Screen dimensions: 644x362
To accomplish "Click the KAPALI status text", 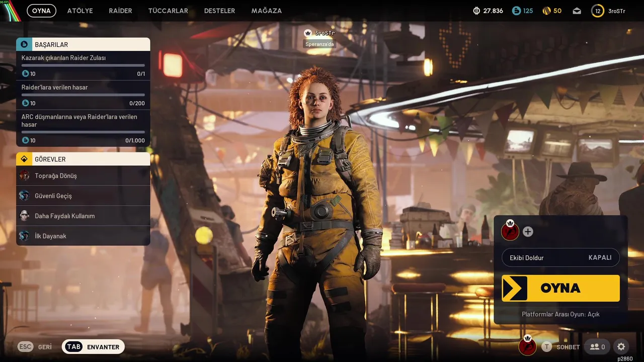I will (600, 257).
